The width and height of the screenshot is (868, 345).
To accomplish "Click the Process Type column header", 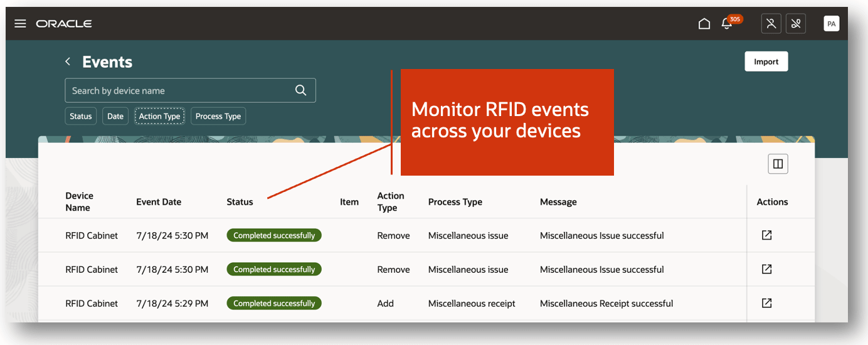I will 455,202.
